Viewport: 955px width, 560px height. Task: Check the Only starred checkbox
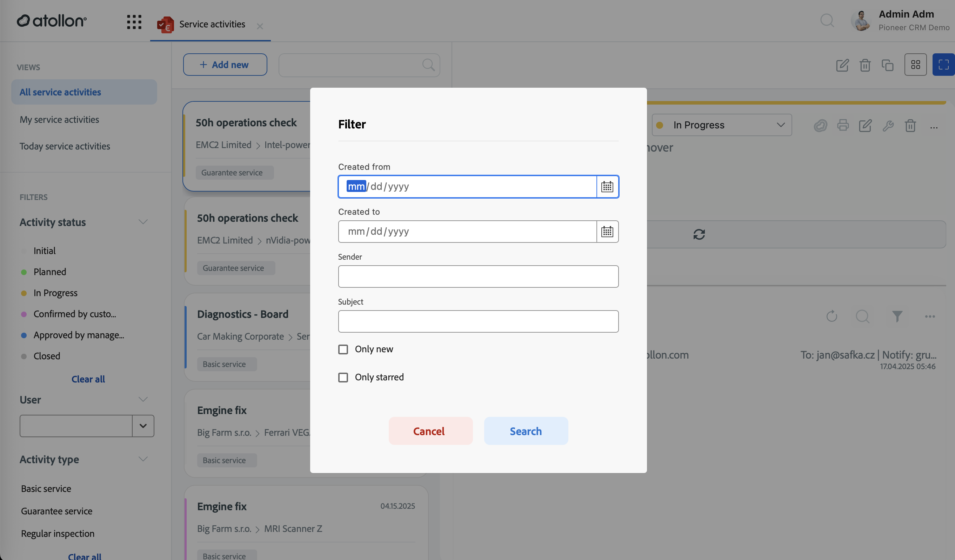343,378
